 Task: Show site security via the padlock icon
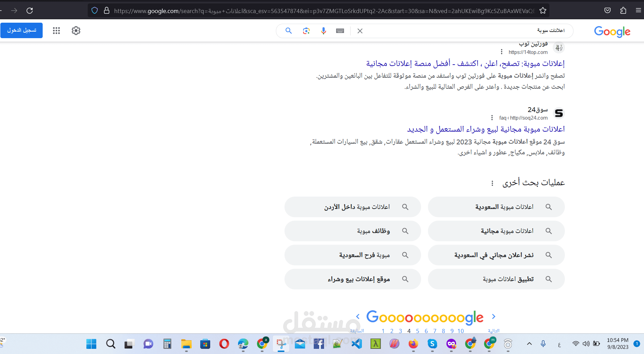pyautogui.click(x=107, y=11)
